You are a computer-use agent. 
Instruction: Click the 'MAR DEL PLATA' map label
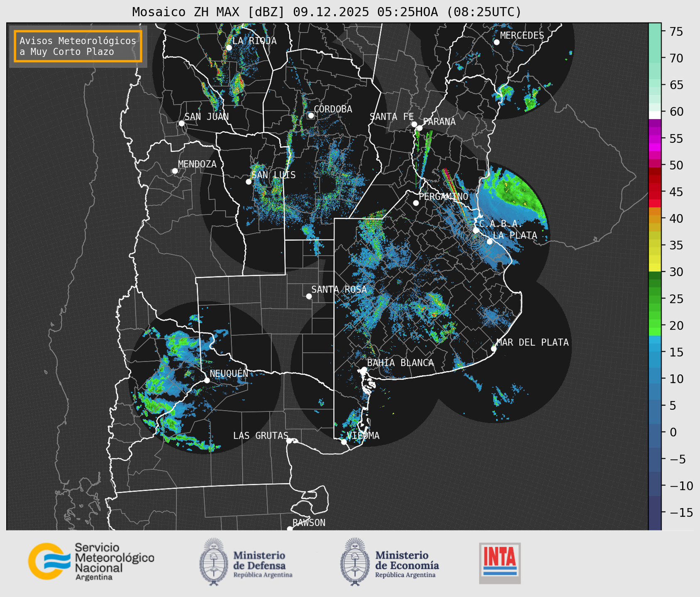(532, 343)
